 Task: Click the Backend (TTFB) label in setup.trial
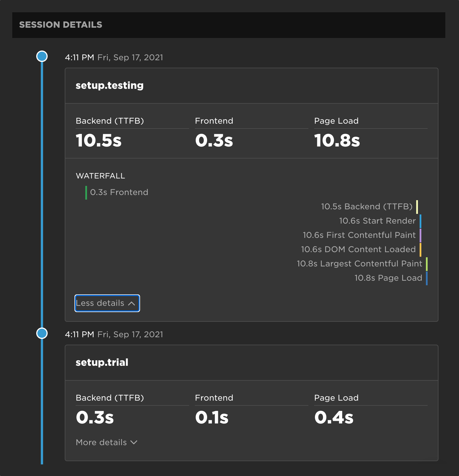click(110, 398)
